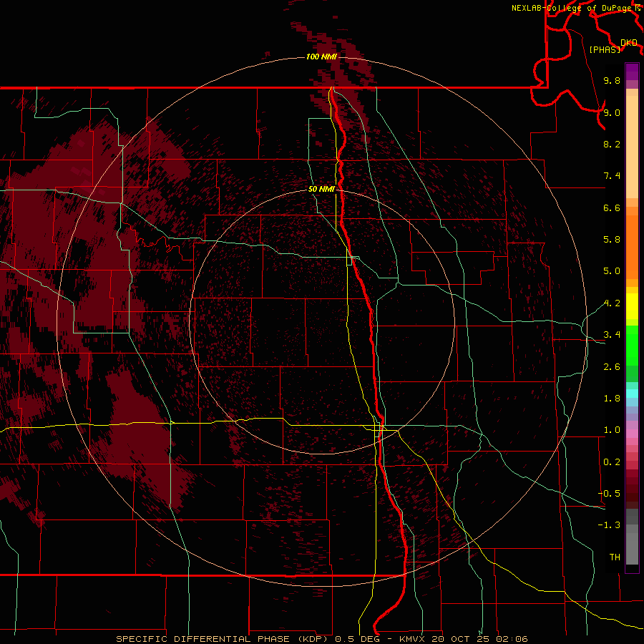Select the 50 NMI range ring label

pos(321,189)
